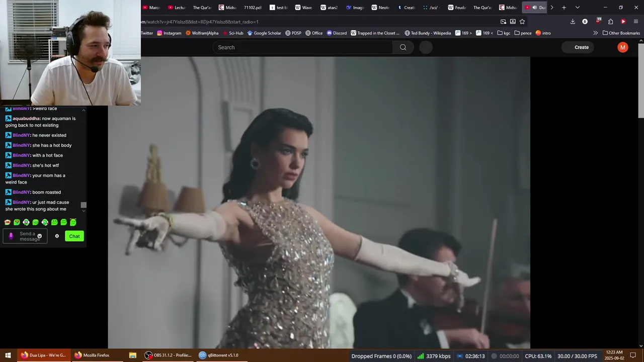
Task: Switch to OBS 31.1.2 in taskbar
Action: pyautogui.click(x=169, y=355)
